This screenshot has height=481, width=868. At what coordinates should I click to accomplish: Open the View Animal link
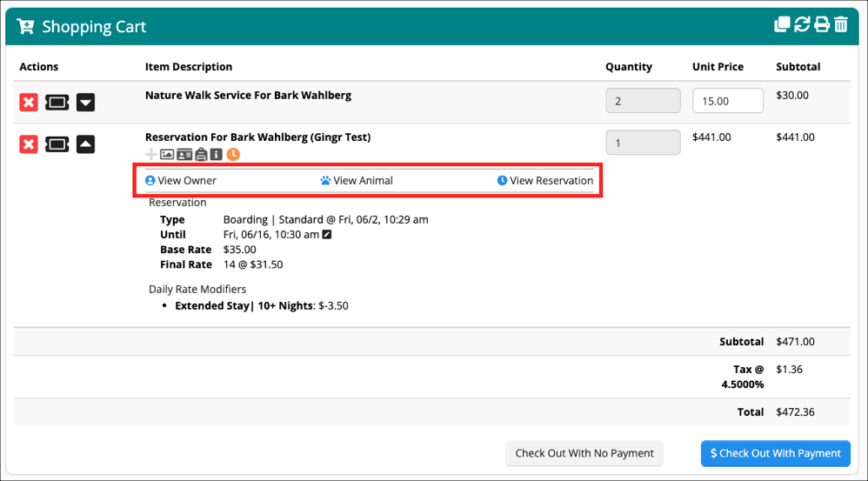(x=357, y=180)
